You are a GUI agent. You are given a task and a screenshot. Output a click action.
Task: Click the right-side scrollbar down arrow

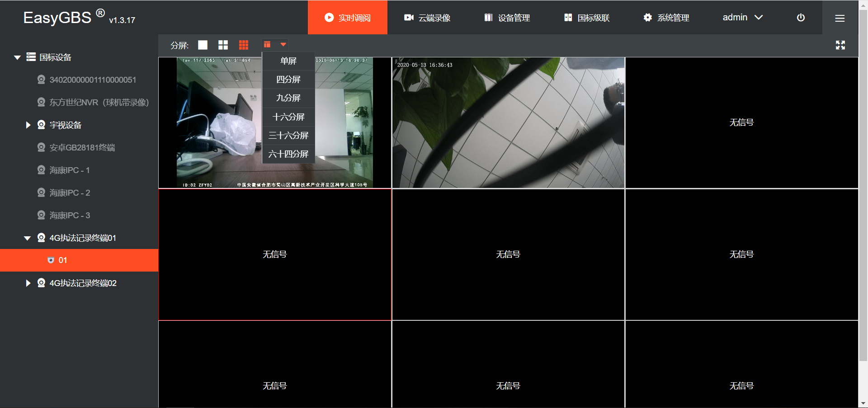[864, 403]
